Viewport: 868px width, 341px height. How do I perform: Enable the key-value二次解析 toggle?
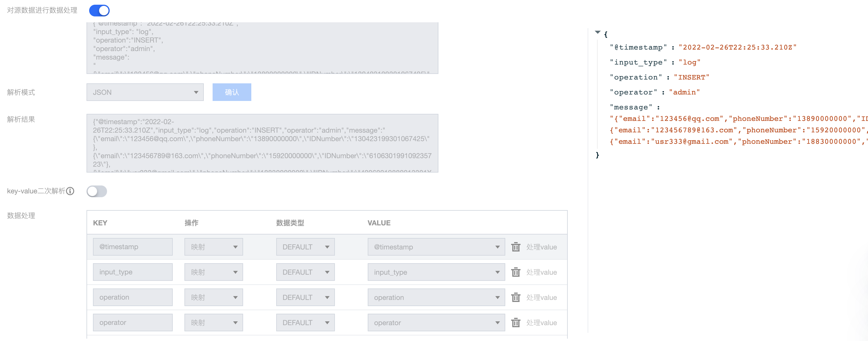pos(97,191)
